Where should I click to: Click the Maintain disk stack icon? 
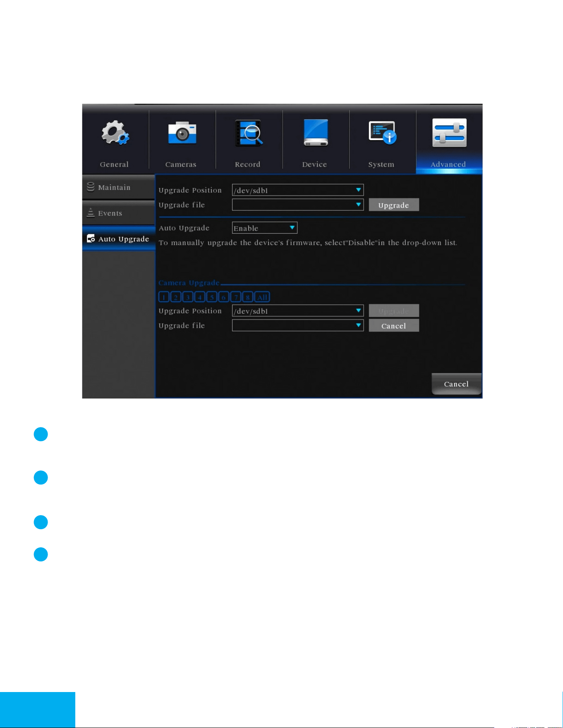(91, 187)
